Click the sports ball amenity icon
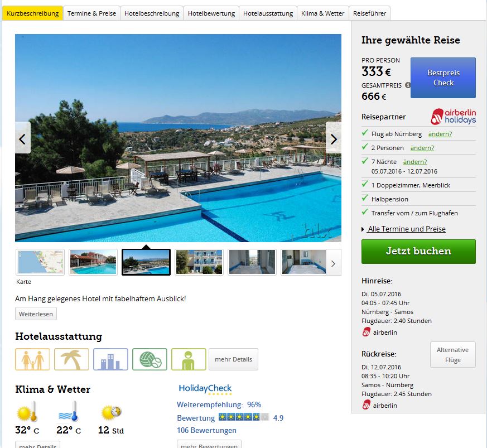 [150, 359]
